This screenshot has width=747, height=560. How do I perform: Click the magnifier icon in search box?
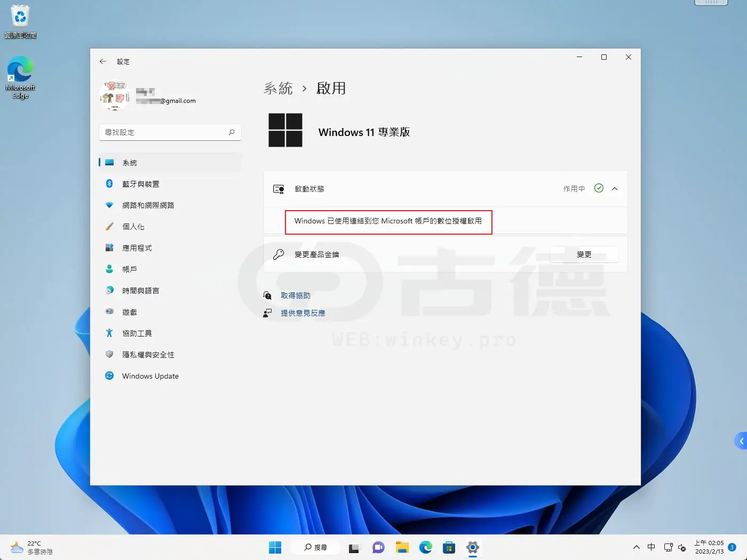(x=232, y=132)
